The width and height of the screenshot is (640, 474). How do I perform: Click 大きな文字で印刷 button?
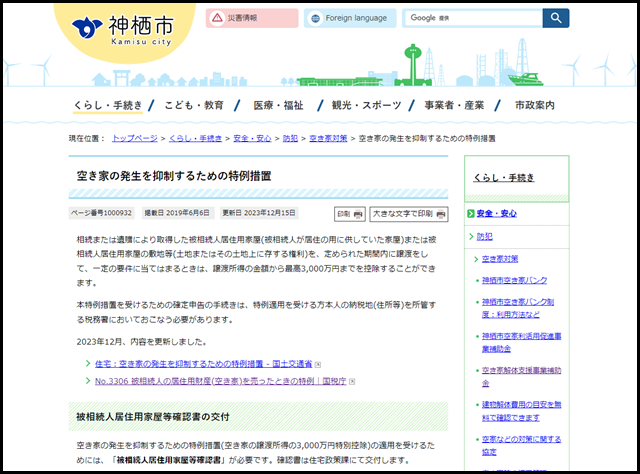coord(409,214)
